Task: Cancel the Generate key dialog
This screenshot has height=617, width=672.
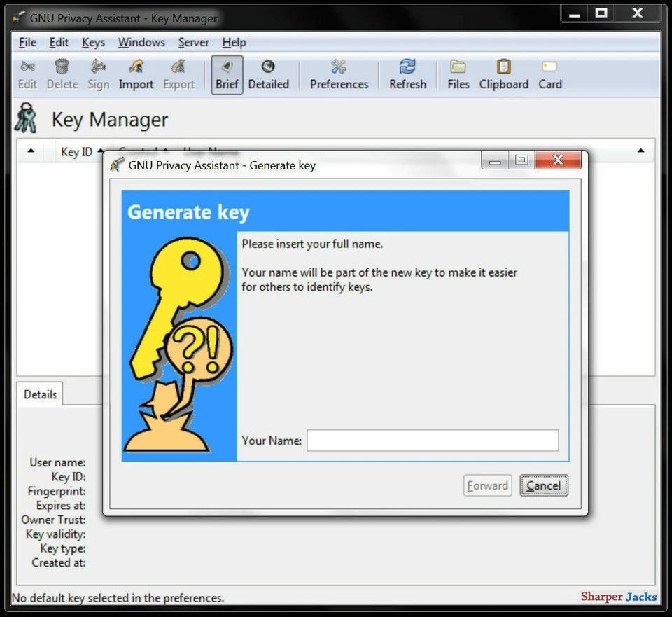Action: click(544, 485)
